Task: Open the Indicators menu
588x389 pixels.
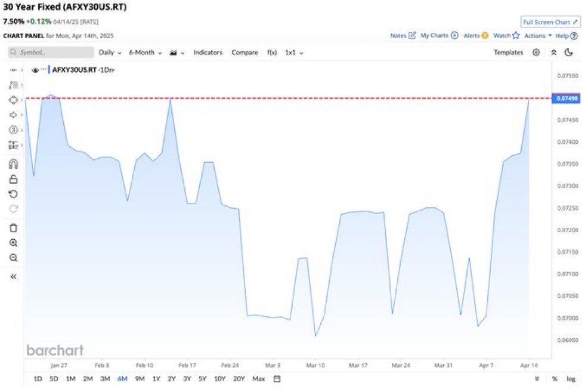Action: coord(208,53)
